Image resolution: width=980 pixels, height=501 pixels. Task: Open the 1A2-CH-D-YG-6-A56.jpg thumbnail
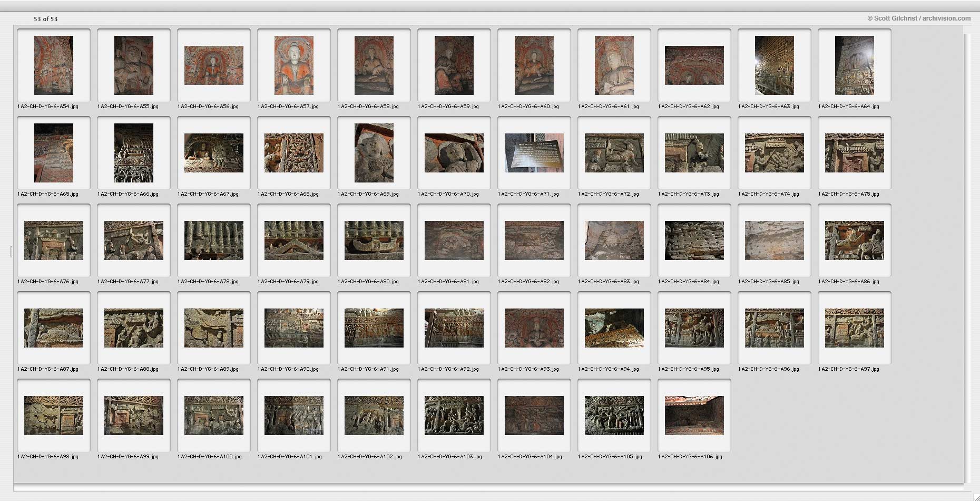214,65
